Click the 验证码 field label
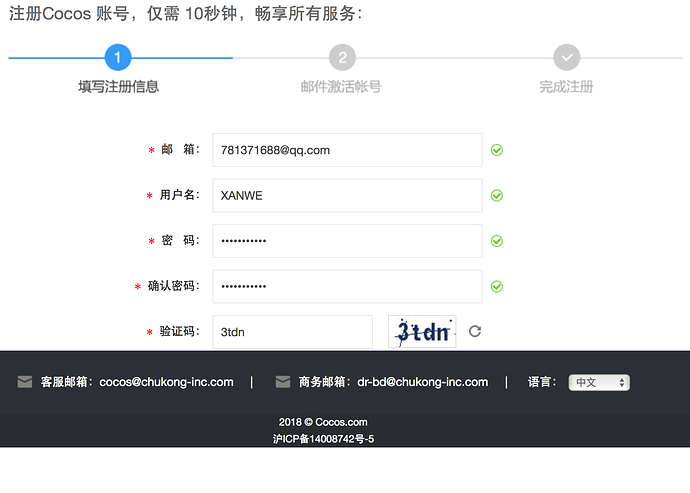 [180, 331]
